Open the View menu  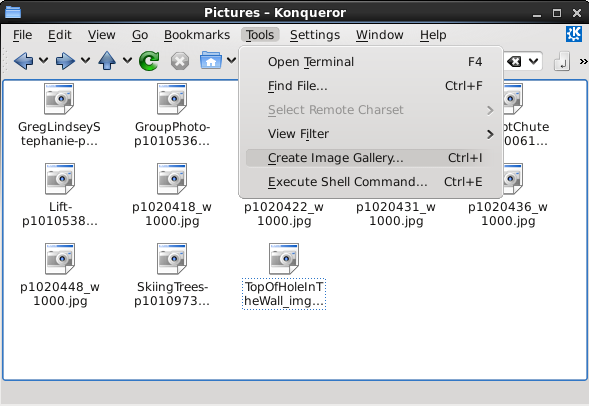pos(101,35)
